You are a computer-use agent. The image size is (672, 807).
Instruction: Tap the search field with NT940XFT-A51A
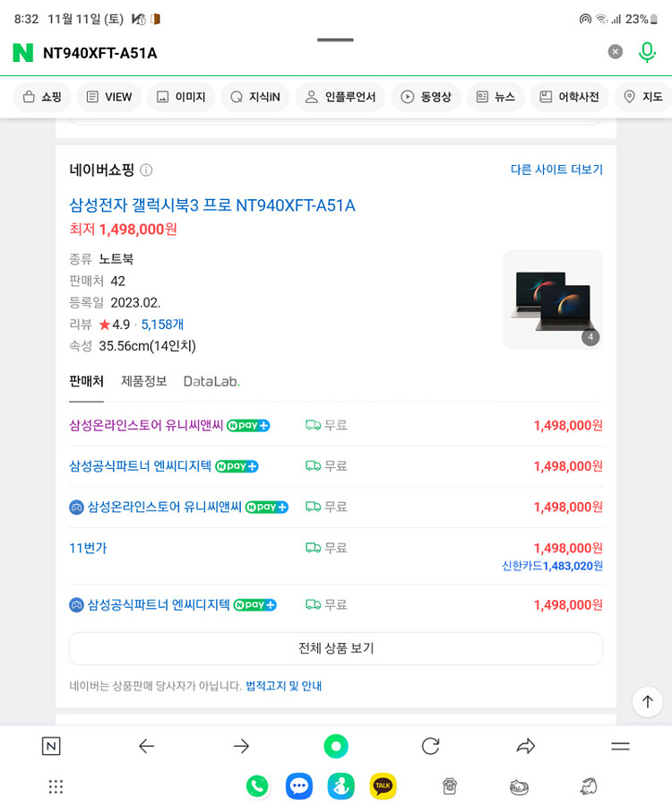coord(319,53)
